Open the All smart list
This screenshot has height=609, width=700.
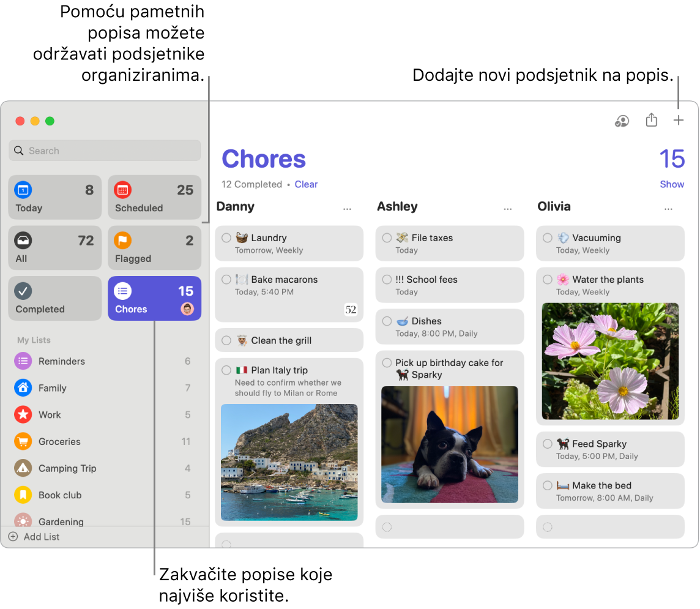(x=55, y=247)
